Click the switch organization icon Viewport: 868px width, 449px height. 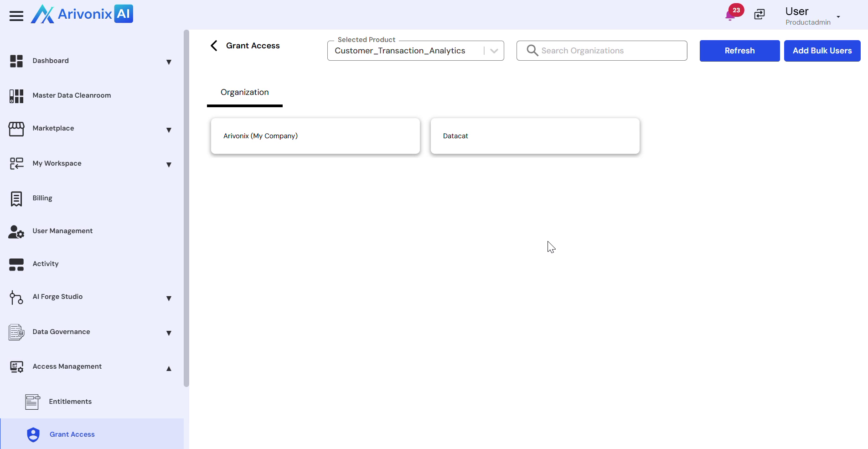tap(759, 15)
